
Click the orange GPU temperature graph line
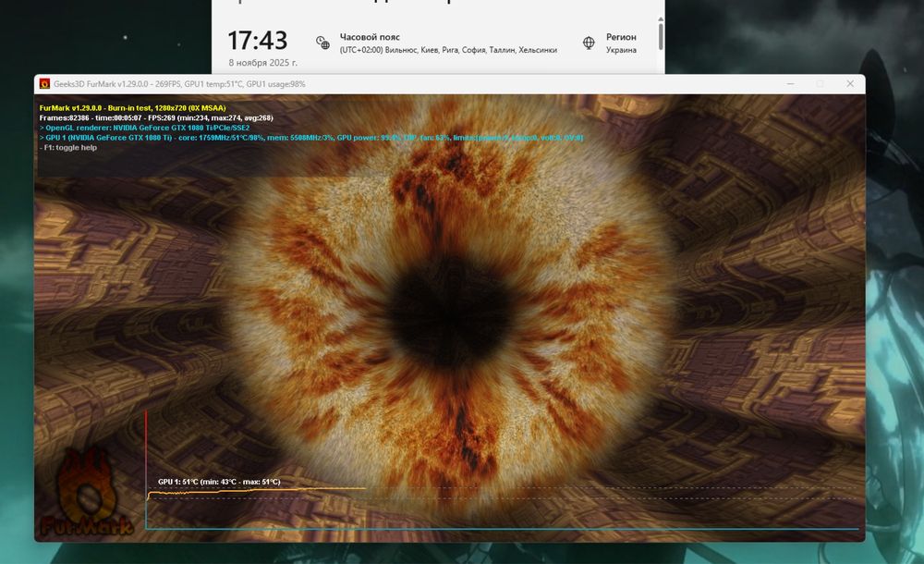[256, 491]
